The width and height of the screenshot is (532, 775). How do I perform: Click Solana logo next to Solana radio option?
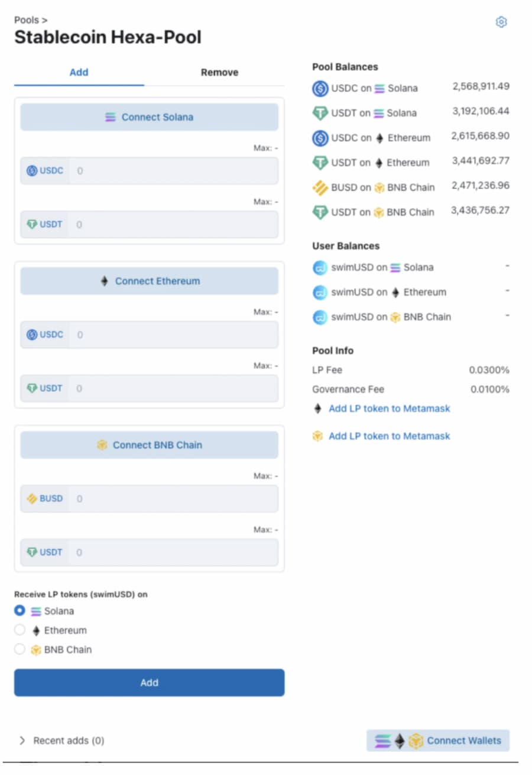(x=36, y=611)
